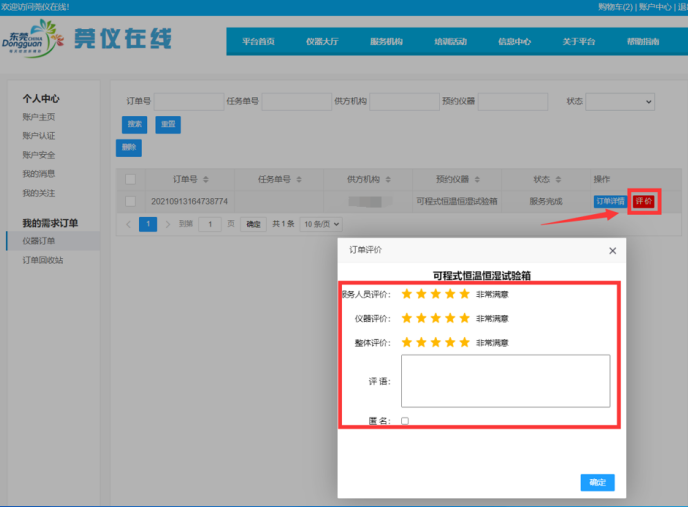
Task: Select all orders with the header checkbox
Action: pyautogui.click(x=129, y=179)
